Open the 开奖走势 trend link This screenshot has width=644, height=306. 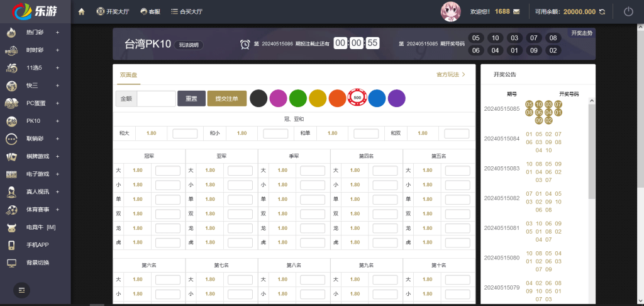pos(582,33)
